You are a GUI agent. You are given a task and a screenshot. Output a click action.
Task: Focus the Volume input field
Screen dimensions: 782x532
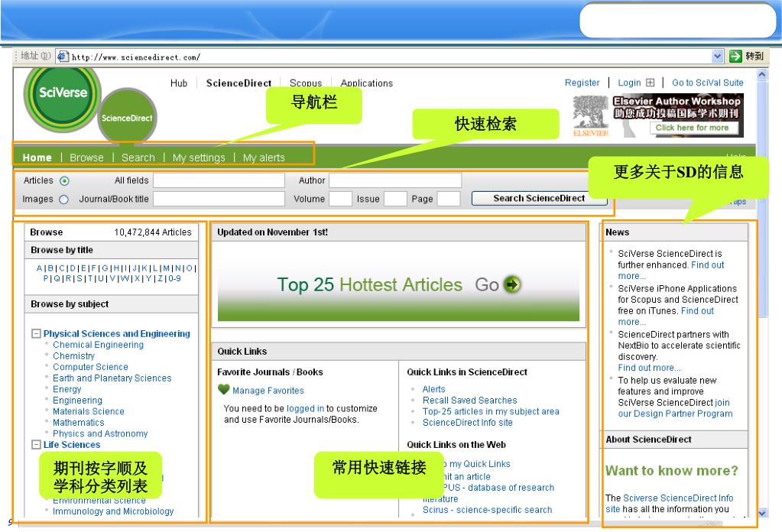tap(341, 199)
